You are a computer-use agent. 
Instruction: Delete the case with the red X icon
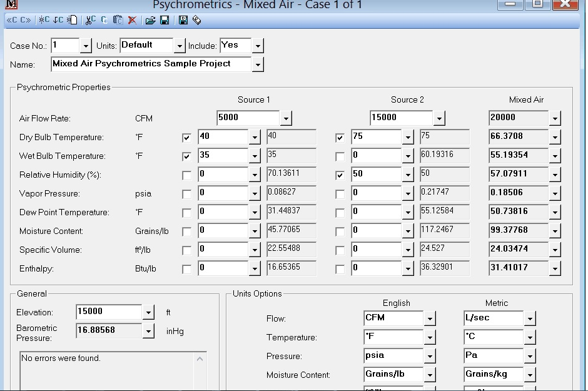pyautogui.click(x=132, y=20)
